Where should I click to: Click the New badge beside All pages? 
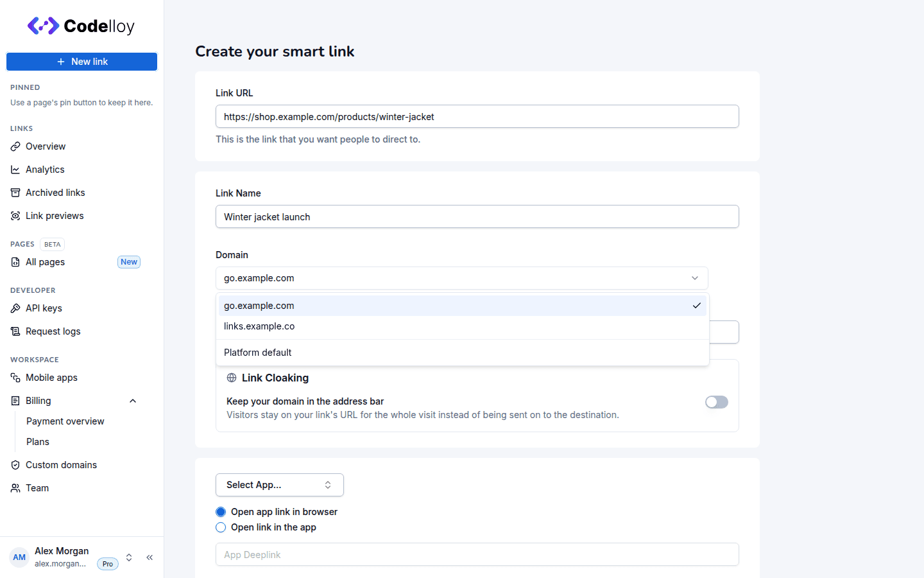click(129, 262)
